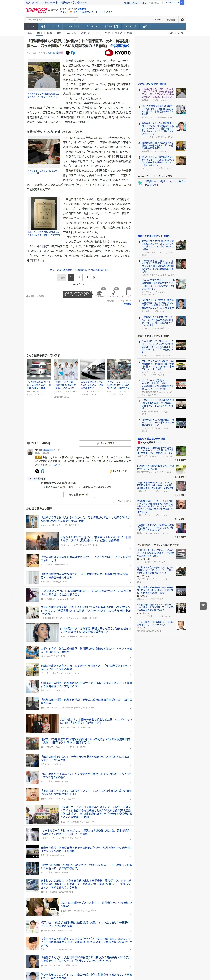Select the オリジナル navigation tab
The width and height of the screenshot is (210, 980).
(92, 27)
